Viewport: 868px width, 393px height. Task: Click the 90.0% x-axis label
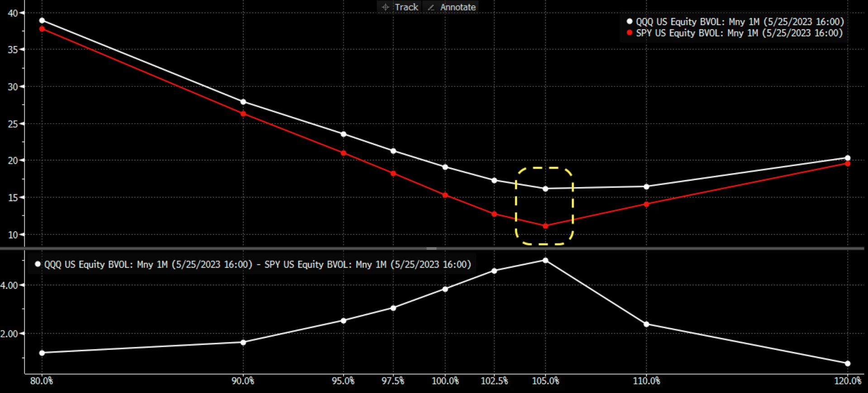point(243,381)
